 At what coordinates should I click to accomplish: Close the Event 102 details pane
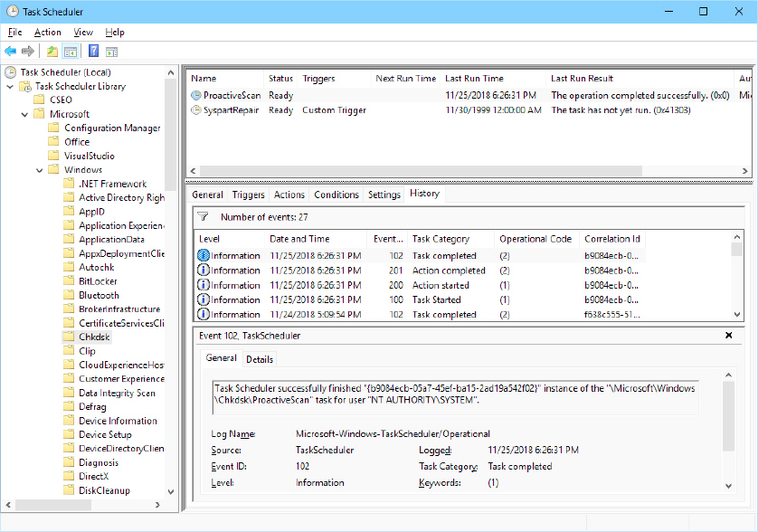[x=729, y=336]
